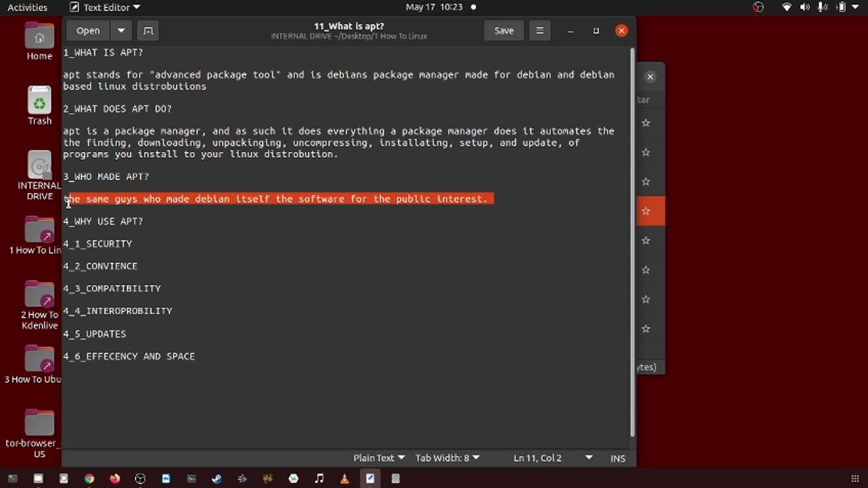Open the Activities overview
The height and width of the screenshot is (488, 868).
pyautogui.click(x=27, y=7)
